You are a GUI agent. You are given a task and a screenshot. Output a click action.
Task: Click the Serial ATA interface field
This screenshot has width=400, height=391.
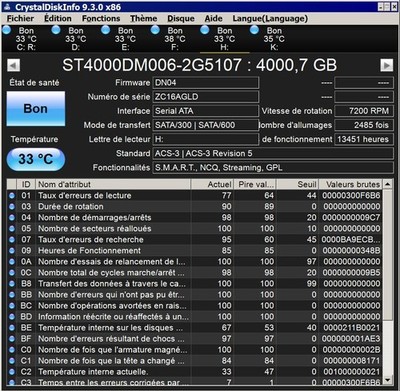pos(206,111)
